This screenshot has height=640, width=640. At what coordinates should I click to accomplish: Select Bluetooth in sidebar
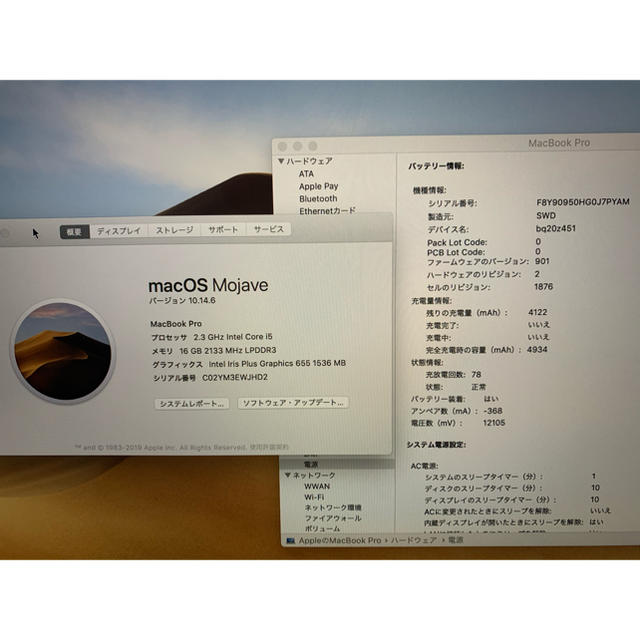click(318, 199)
